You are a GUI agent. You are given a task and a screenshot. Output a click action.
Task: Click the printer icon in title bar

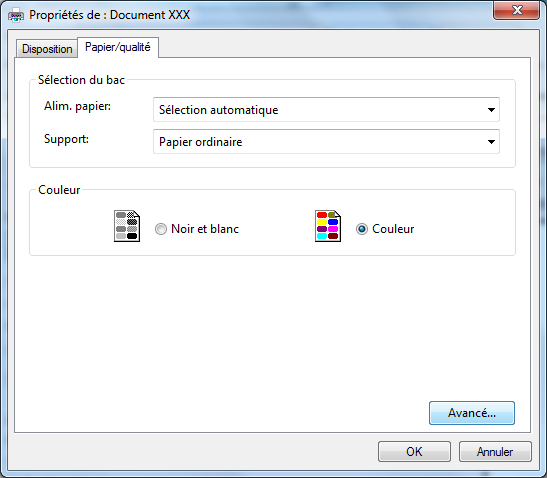(x=16, y=15)
